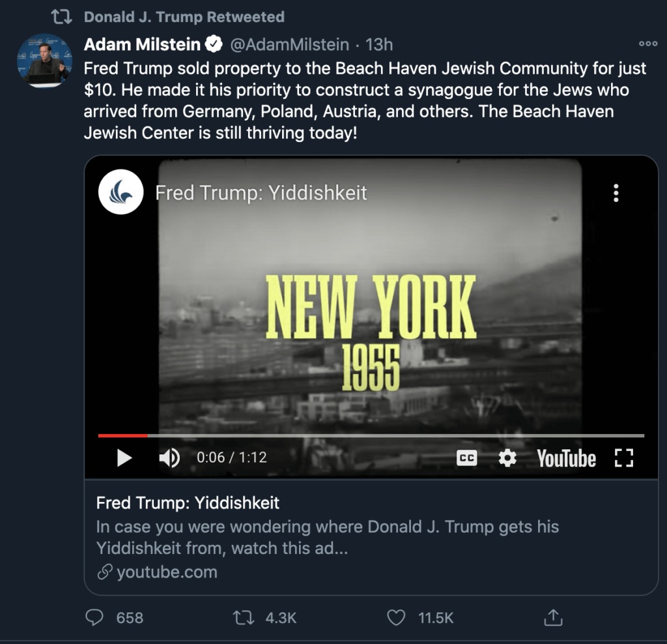Retweet the Adam Milstein tweet
This screenshot has height=644, width=667.
tap(243, 617)
